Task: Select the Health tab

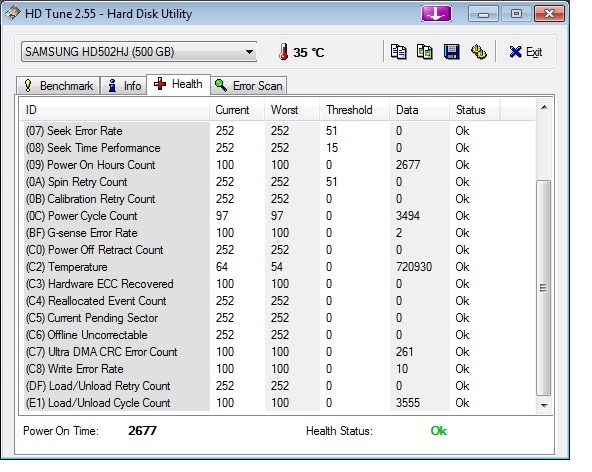Action: 179,84
